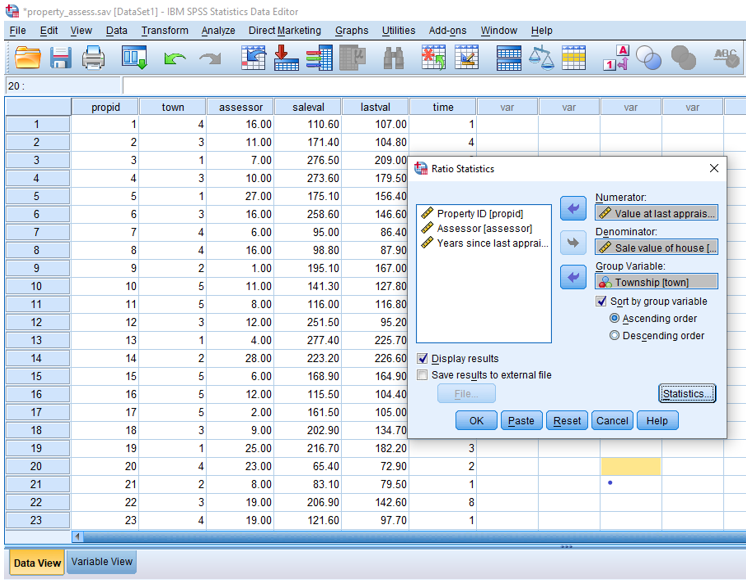Click the Print toolbar icon
This screenshot has width=746, height=580.
[94, 59]
